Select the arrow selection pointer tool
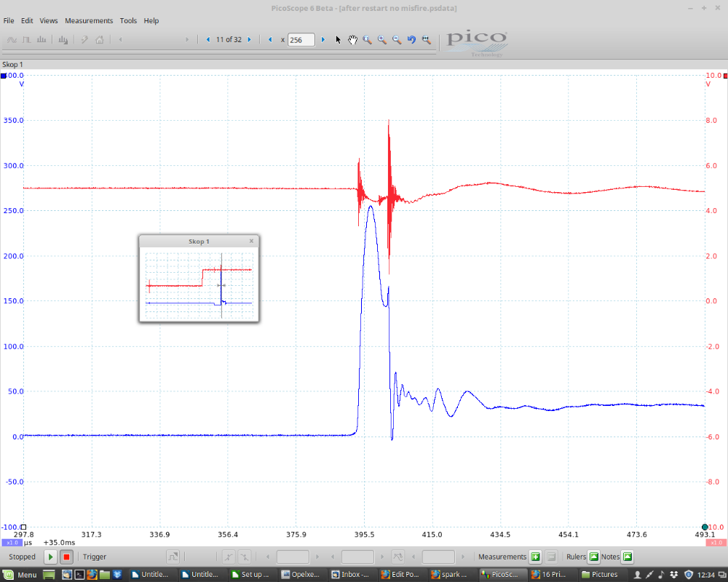The height and width of the screenshot is (582, 728). point(338,40)
